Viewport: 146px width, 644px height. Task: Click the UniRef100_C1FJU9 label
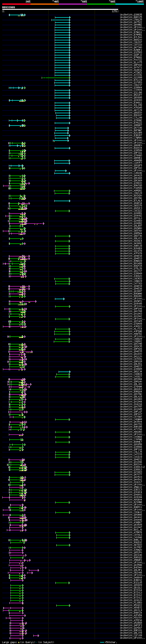coord(131,635)
